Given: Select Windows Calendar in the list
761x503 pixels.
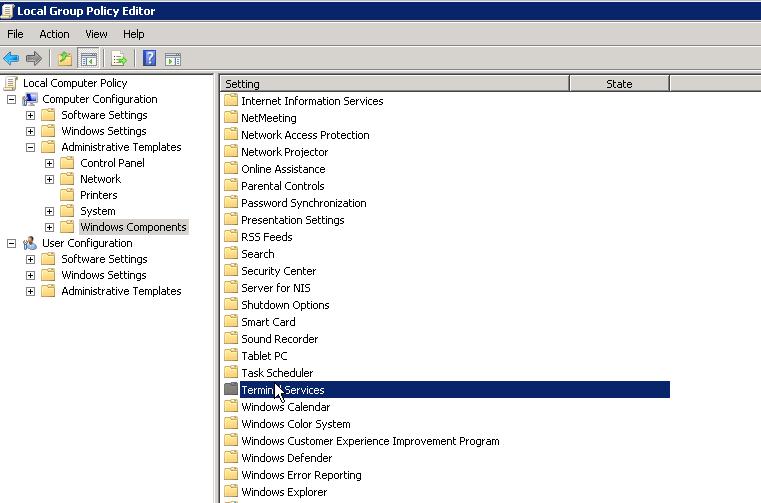Looking at the screenshot, I should 286,407.
